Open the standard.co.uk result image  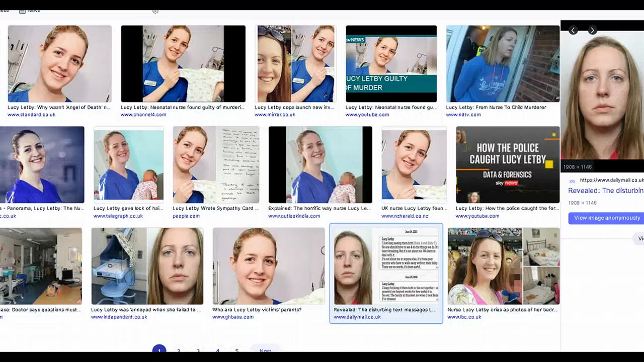(x=60, y=64)
